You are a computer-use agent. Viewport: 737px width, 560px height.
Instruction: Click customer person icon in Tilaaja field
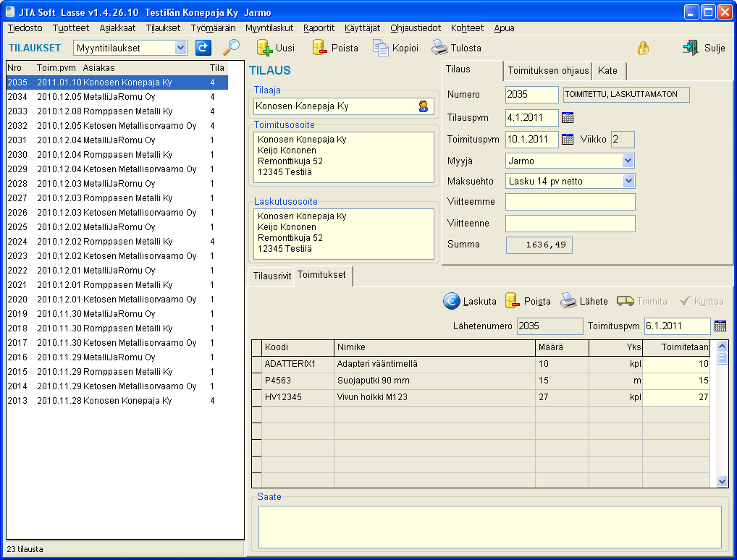click(x=424, y=106)
